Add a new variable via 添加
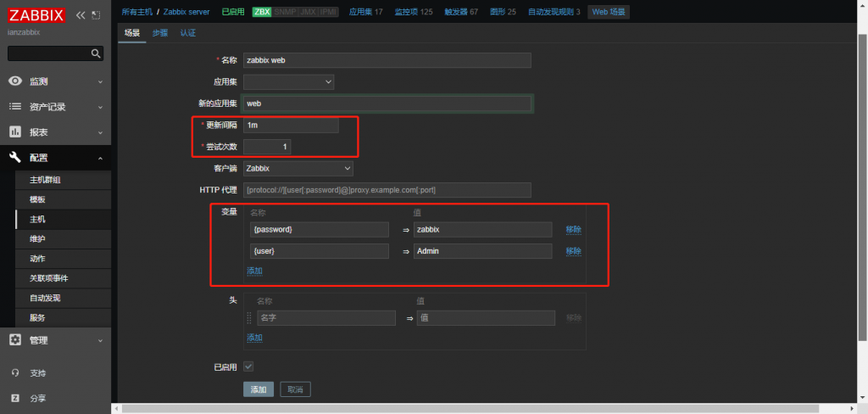This screenshot has width=868, height=414. [254, 271]
